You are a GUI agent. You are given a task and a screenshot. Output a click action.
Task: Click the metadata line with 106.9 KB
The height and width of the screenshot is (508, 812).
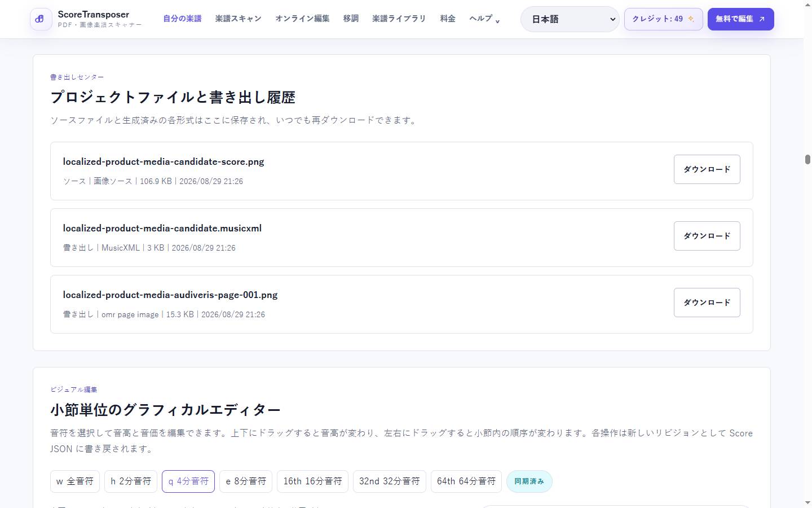pyautogui.click(x=153, y=181)
